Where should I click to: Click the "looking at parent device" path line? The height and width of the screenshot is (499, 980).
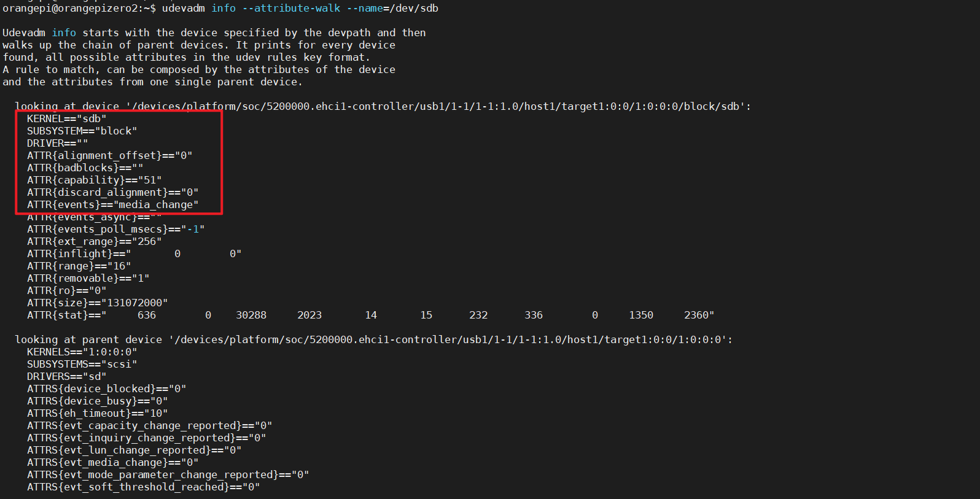373,339
